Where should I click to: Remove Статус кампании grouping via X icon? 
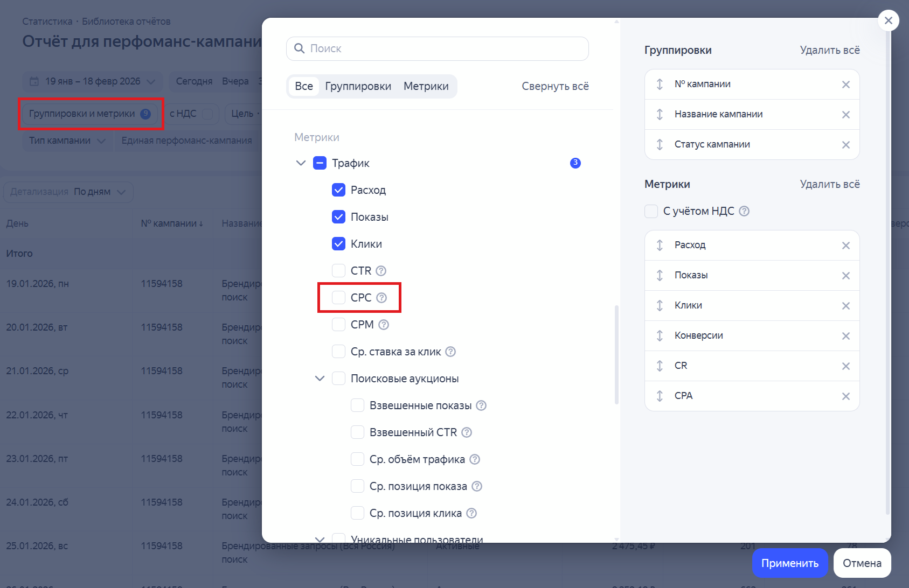[845, 145]
